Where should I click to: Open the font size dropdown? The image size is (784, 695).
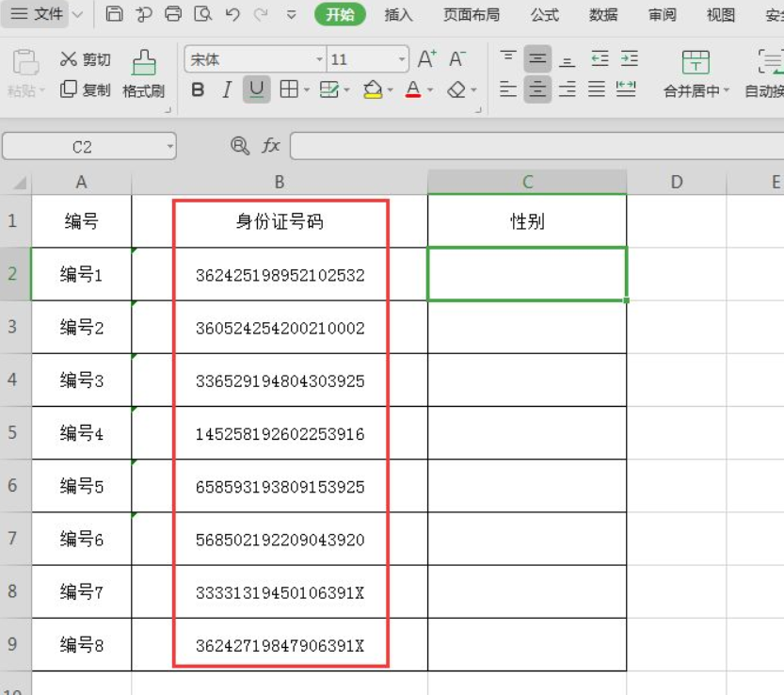(x=404, y=58)
